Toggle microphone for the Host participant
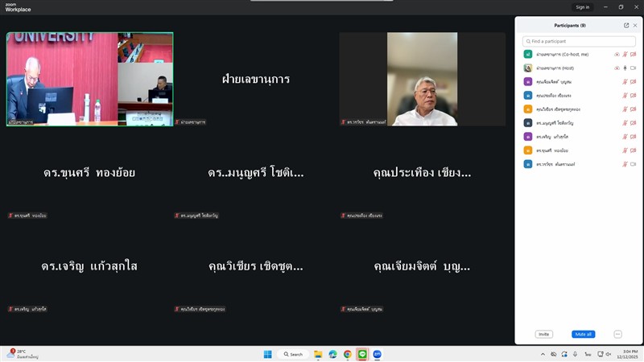 625,68
